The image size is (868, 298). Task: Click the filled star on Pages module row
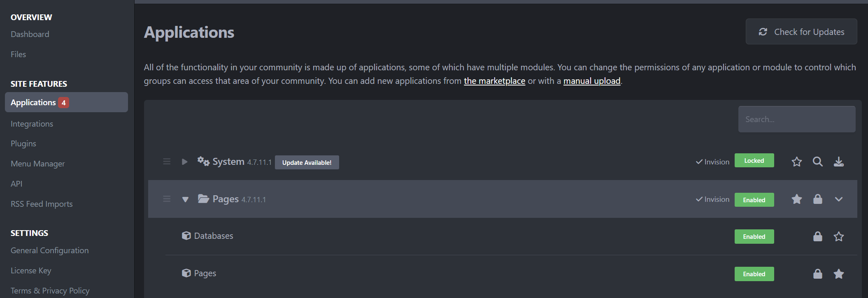(x=839, y=274)
